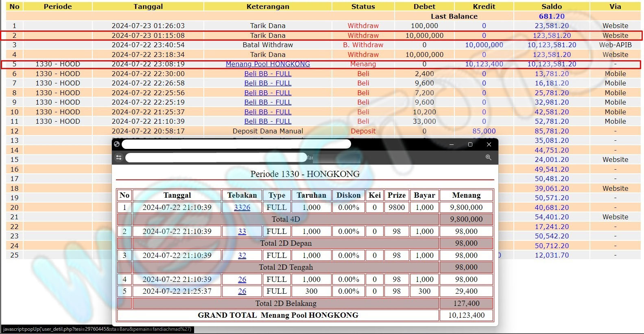Minimize the Periode 1330 popup window
The height and width of the screenshot is (334, 644).
451,144
